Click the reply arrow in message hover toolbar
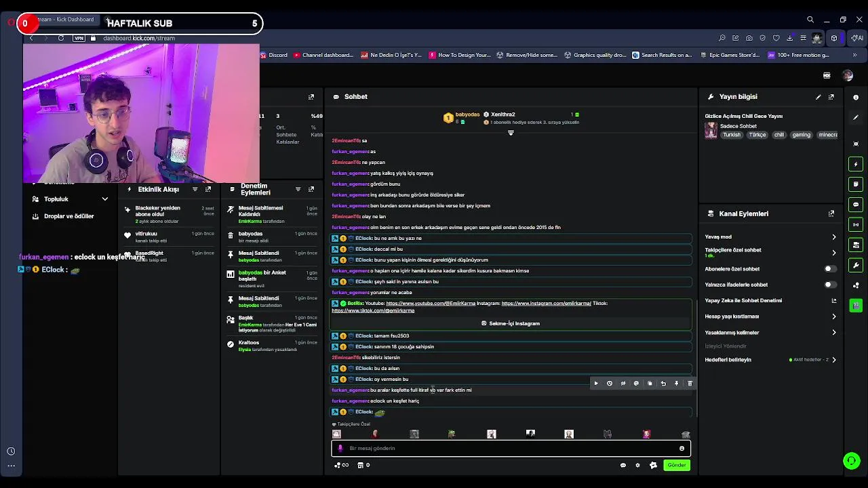 click(663, 384)
